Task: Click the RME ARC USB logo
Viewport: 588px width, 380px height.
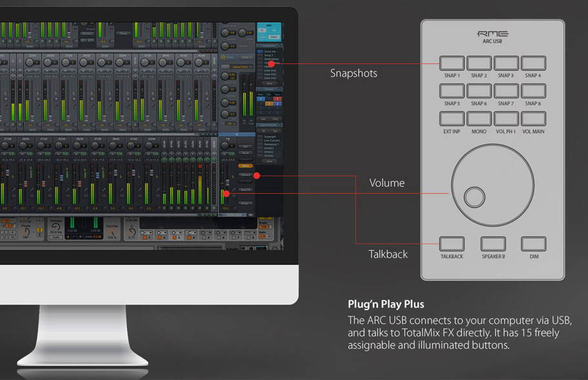Action: (x=492, y=37)
